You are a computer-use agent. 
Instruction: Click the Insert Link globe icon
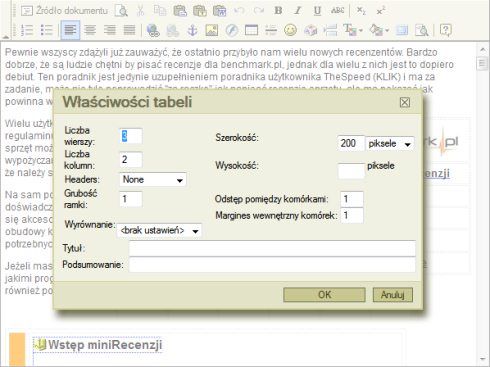coord(153,30)
